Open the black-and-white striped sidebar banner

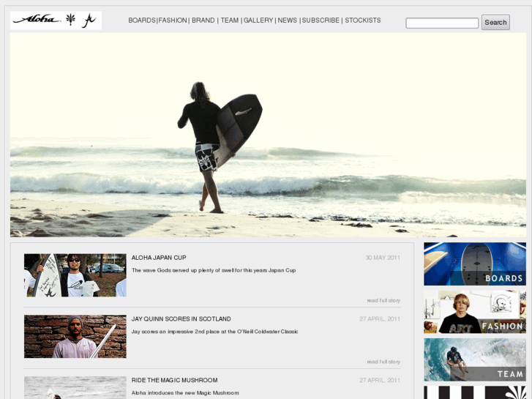click(x=475, y=392)
